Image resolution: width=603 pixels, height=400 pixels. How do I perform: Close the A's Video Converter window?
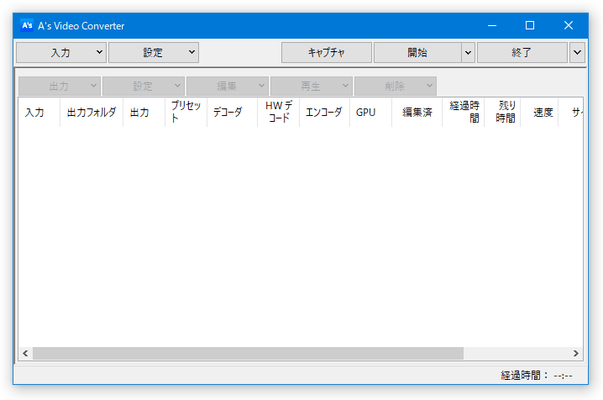[568, 26]
